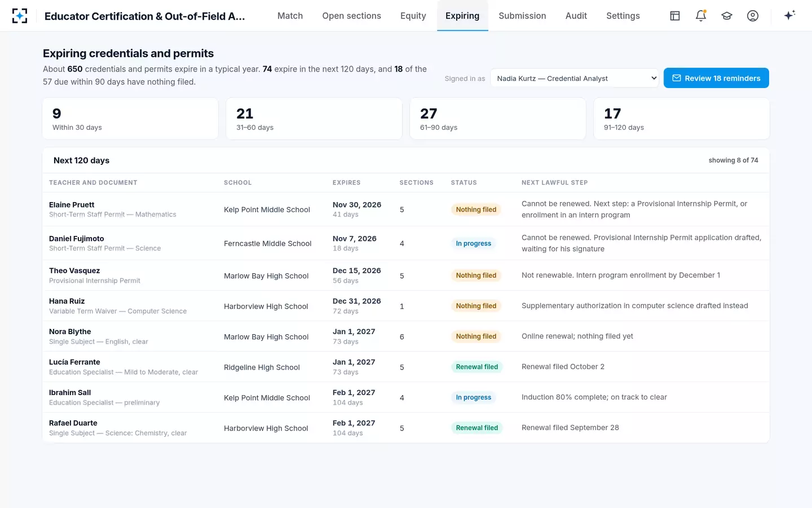Click the Sections column header
Image resolution: width=812 pixels, height=508 pixels.
(x=417, y=183)
